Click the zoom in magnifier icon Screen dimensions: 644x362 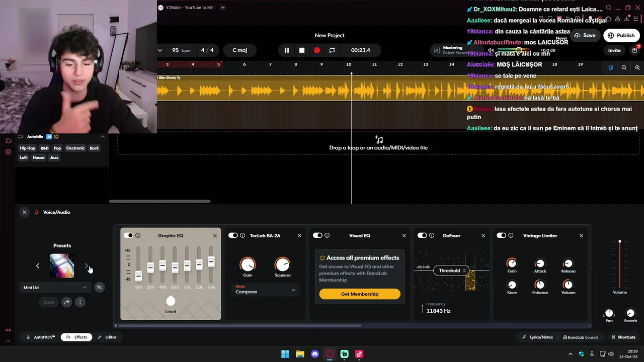point(637,67)
